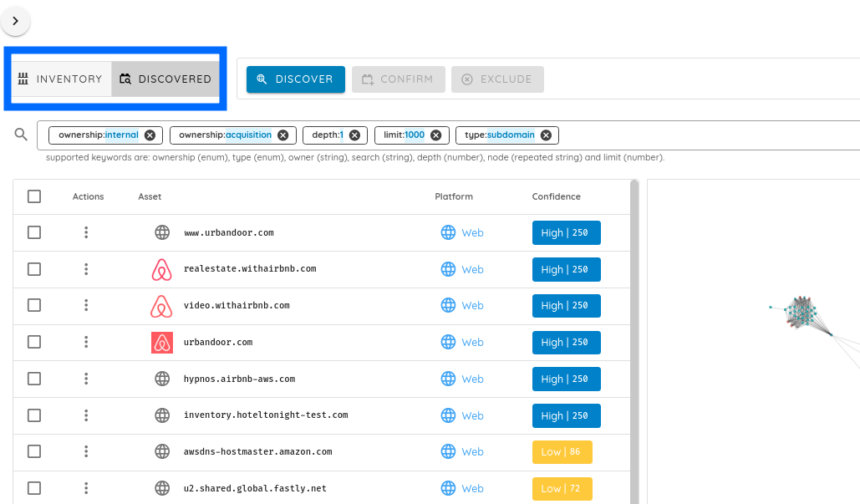Click the Discover button
The image size is (860, 504).
295,79
